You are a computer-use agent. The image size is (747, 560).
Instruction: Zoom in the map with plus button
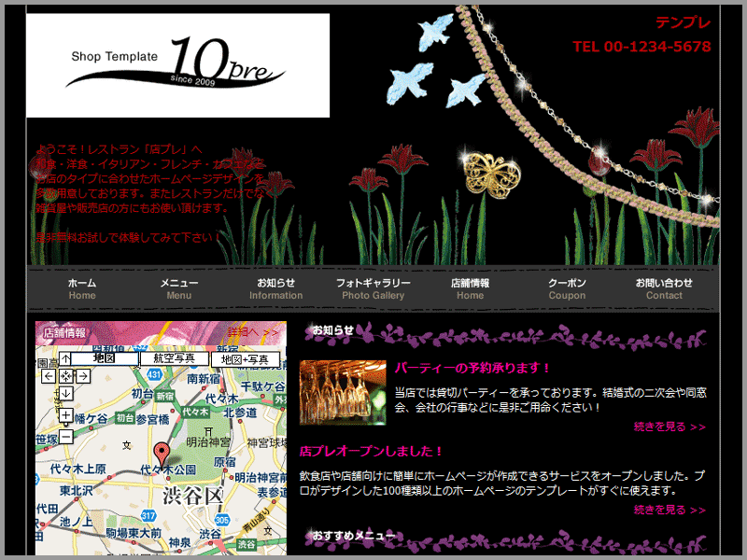point(66,415)
